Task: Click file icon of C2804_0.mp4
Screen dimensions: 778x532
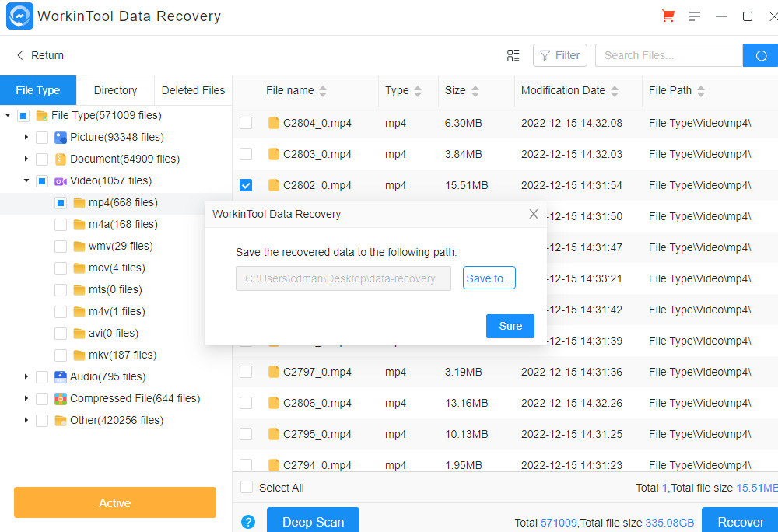Action: 273,123
